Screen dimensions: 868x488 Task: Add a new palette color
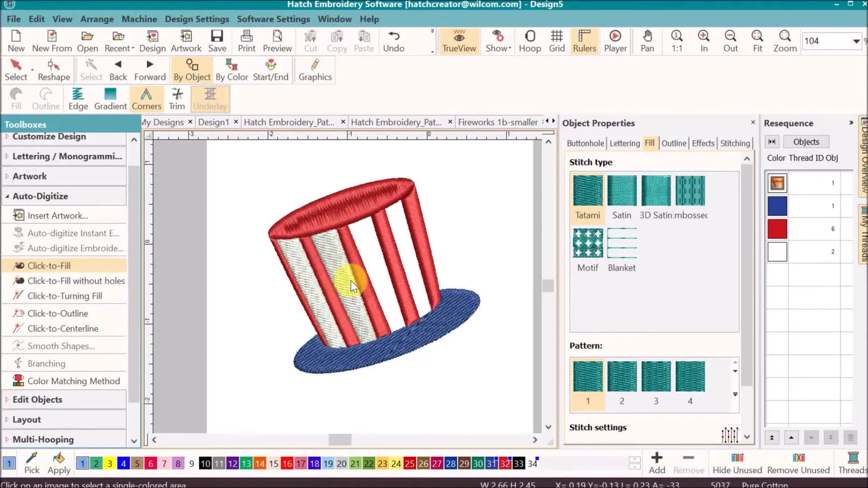(x=656, y=464)
